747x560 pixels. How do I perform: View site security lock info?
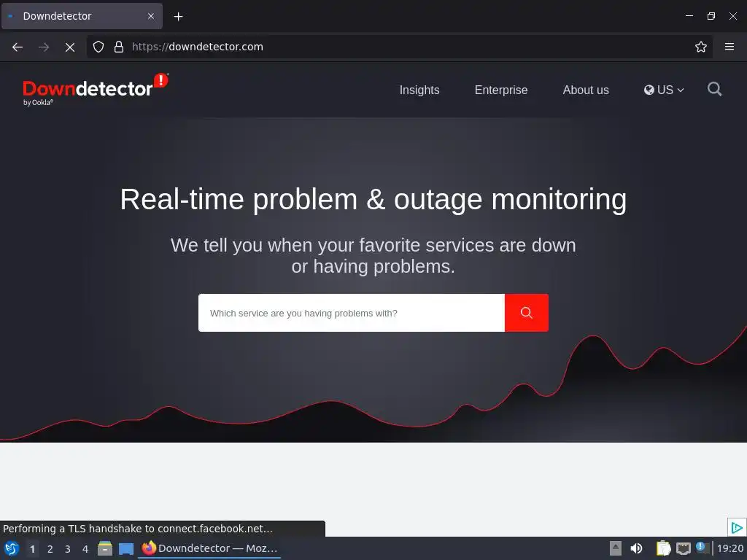[x=119, y=47]
